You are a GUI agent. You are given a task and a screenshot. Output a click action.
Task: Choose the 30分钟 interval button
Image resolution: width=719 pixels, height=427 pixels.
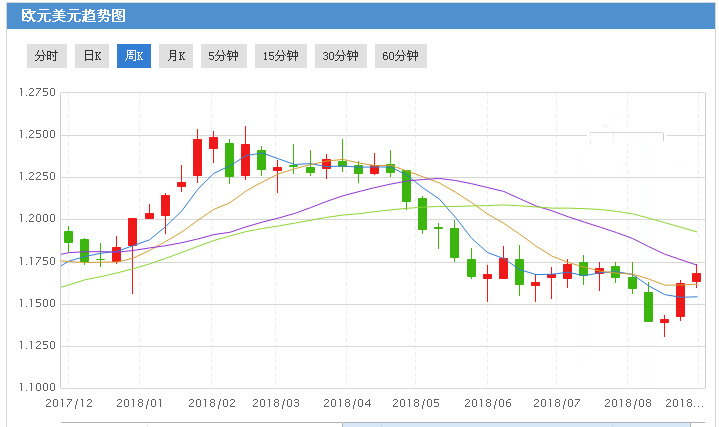coord(341,56)
